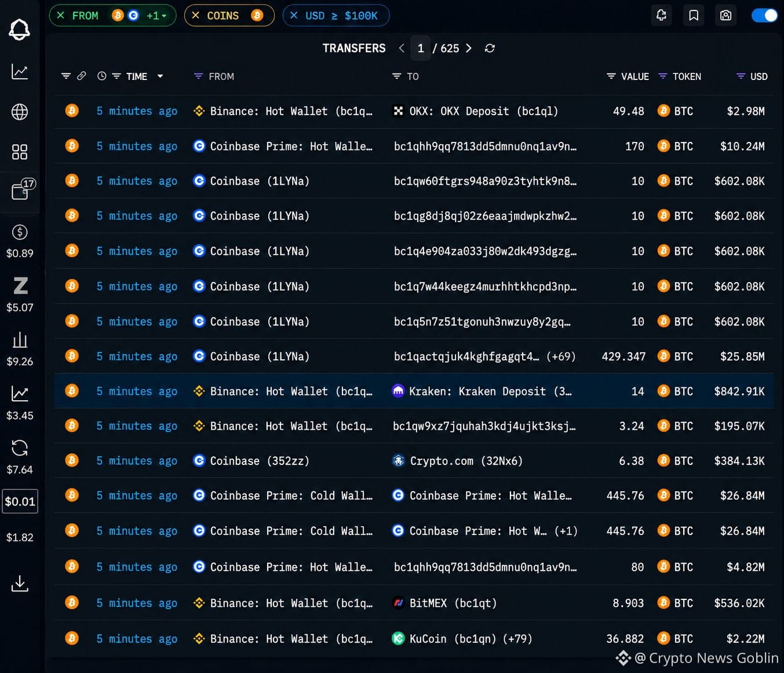Click the $25.85M USD value
Image resolution: width=784 pixels, height=673 pixels.
(x=742, y=356)
